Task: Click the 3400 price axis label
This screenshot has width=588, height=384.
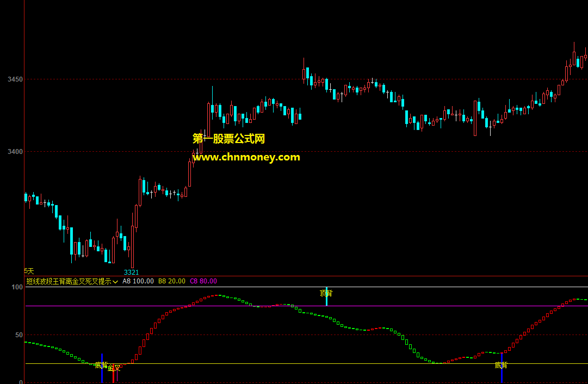Action: [x=15, y=152]
